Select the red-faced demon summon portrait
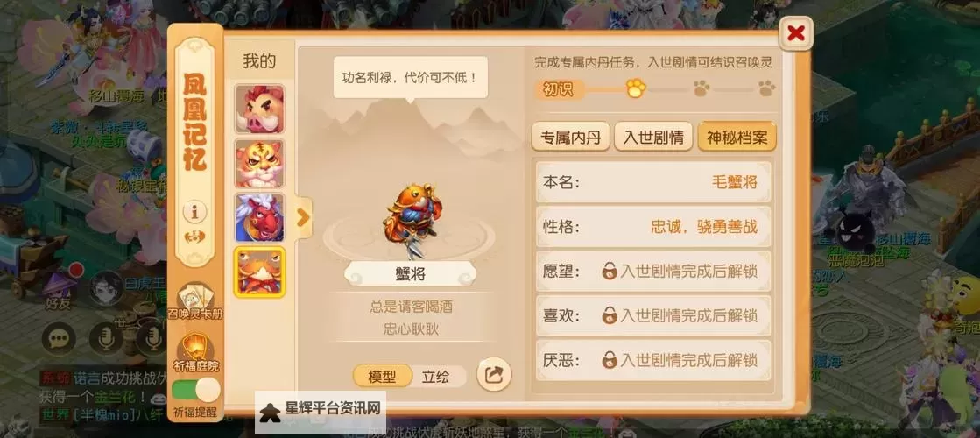Viewport: 980px width, 438px height. coord(258,217)
